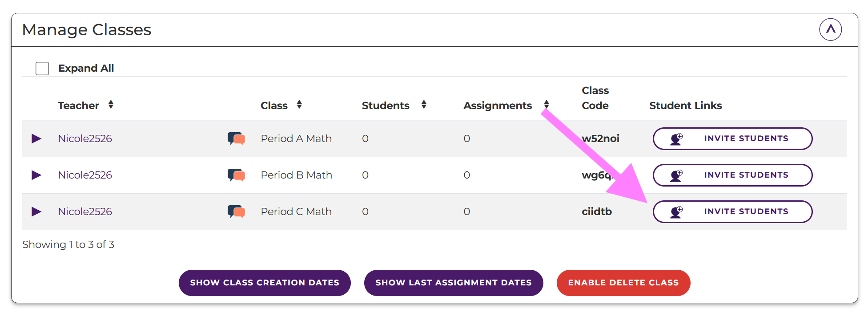Sort table by Class column arrows

(299, 105)
